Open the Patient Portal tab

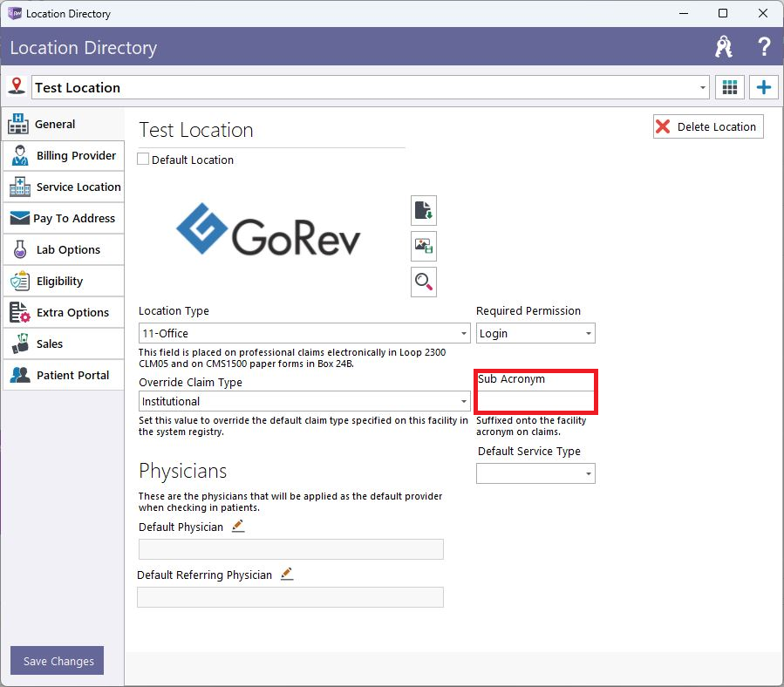coord(64,375)
